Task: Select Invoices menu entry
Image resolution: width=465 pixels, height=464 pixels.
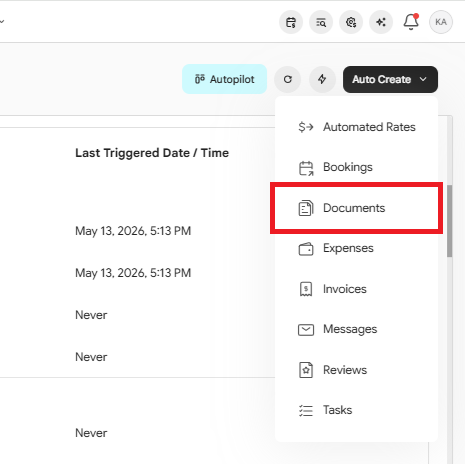Action: click(x=356, y=289)
